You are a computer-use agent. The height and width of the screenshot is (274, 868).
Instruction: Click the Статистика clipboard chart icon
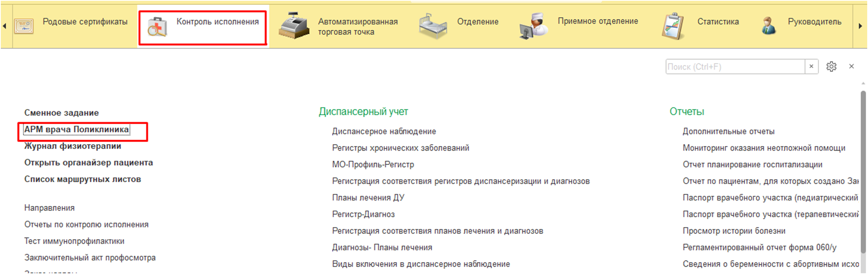pos(673,27)
